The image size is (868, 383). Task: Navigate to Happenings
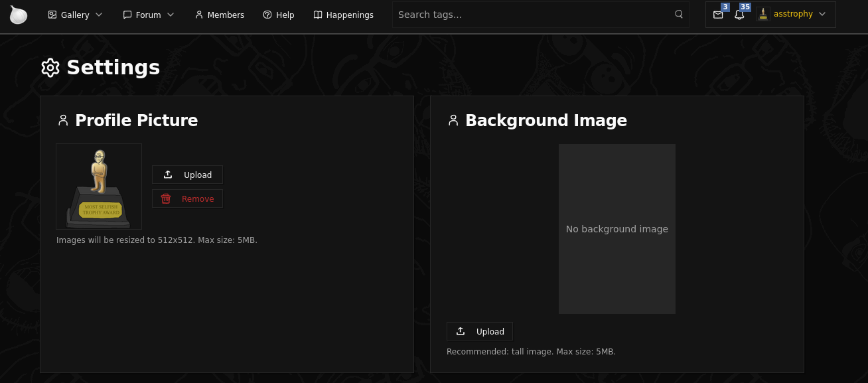343,15
